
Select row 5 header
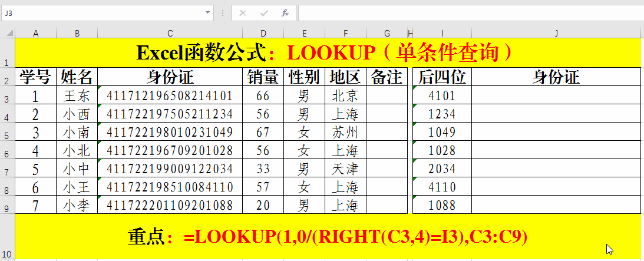point(8,132)
